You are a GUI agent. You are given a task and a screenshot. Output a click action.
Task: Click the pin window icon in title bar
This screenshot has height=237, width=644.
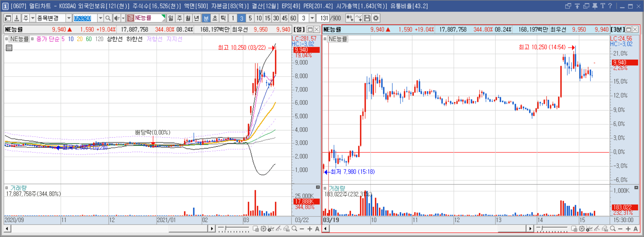(595, 6)
